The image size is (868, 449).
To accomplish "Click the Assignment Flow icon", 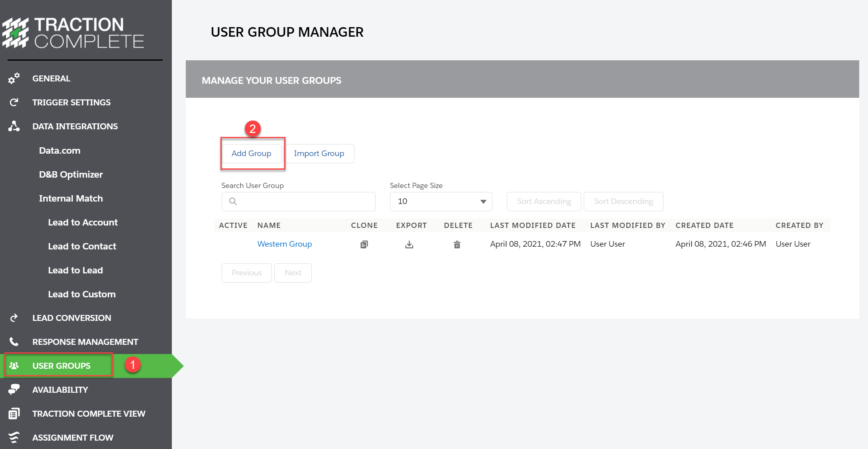I will (x=14, y=437).
